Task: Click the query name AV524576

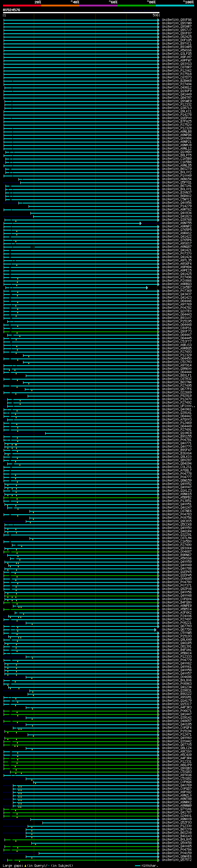Action: coord(11,10)
